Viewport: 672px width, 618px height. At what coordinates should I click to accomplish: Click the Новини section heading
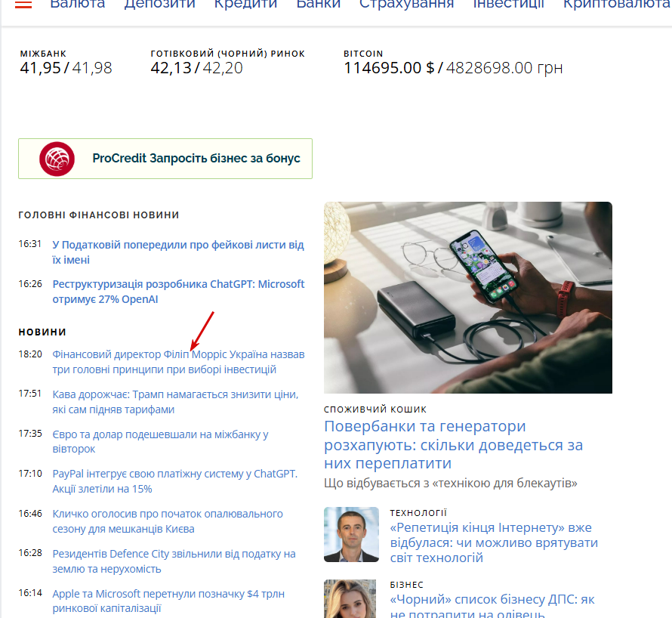click(42, 332)
